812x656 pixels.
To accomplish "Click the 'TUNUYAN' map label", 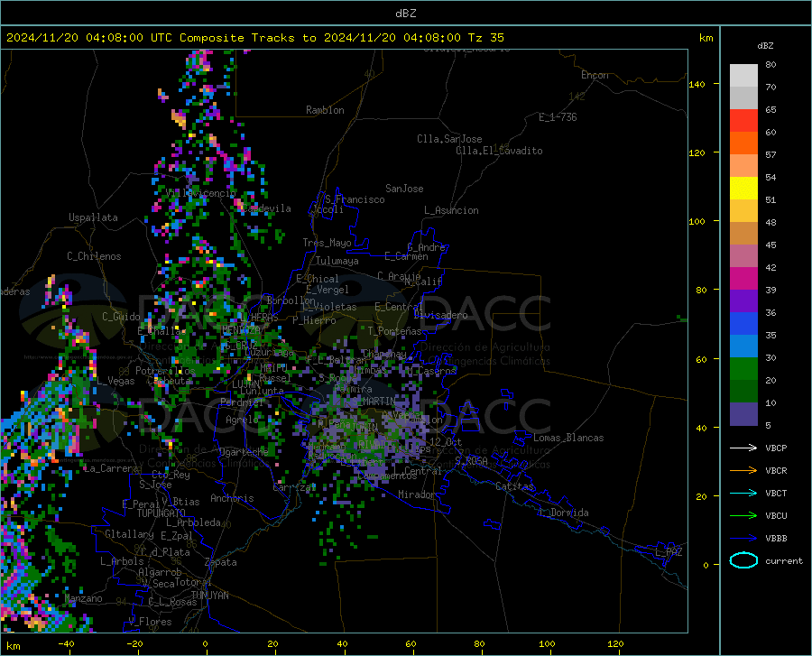I will [x=209, y=596].
